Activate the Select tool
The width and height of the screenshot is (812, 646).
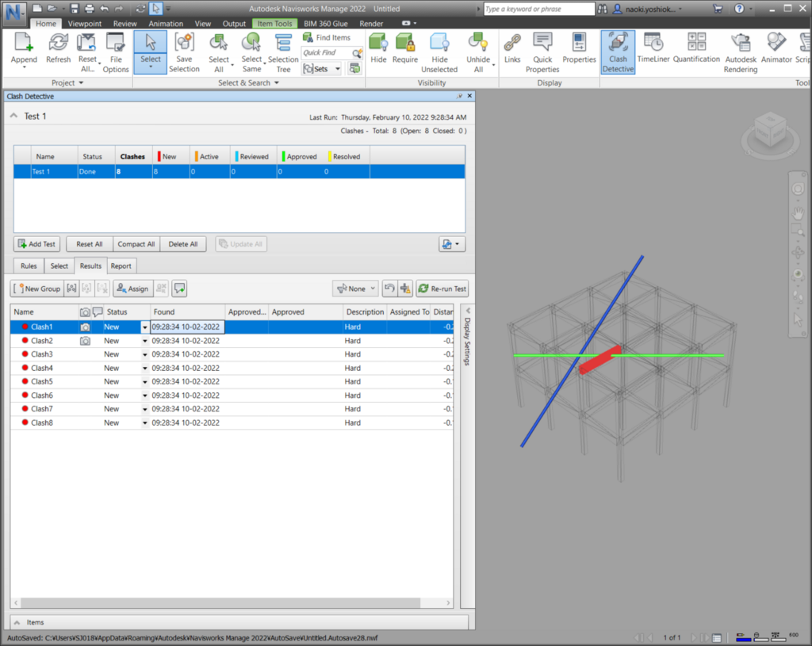(x=150, y=52)
